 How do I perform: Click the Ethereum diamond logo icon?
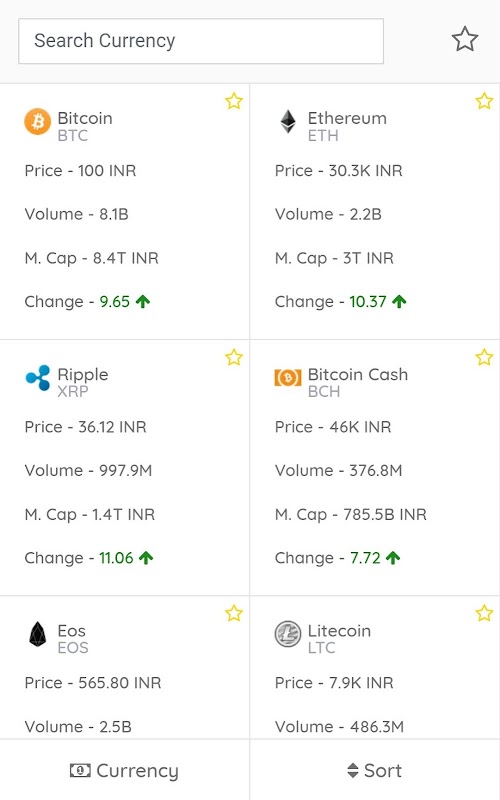(x=288, y=122)
